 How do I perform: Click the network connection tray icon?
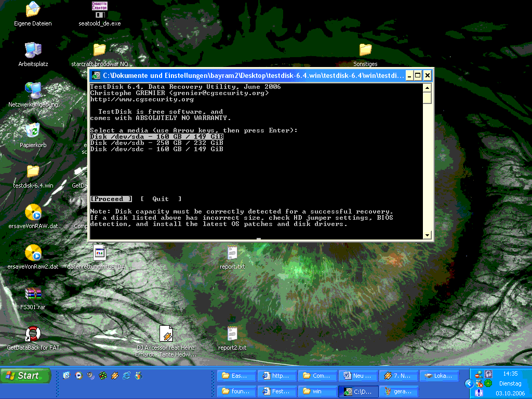478,374
